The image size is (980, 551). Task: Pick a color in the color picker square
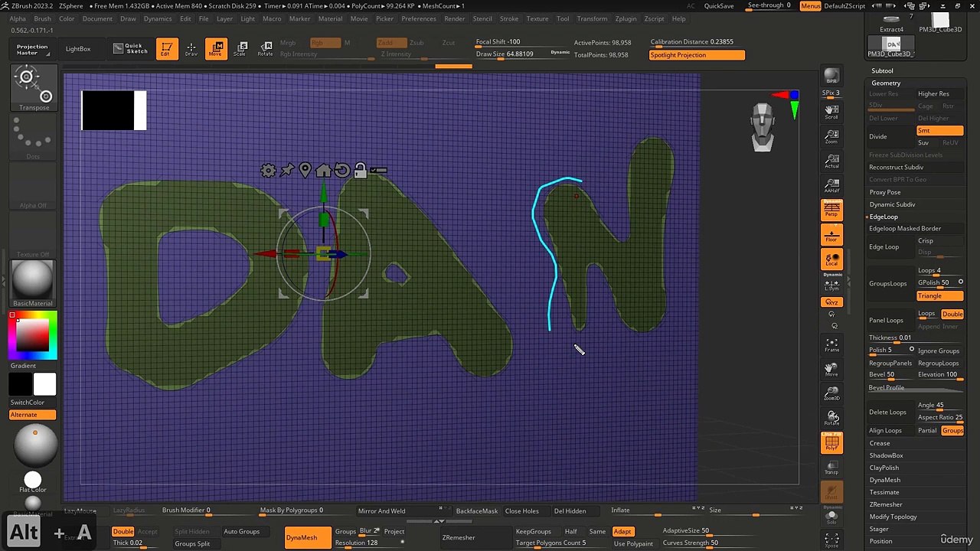click(x=32, y=335)
